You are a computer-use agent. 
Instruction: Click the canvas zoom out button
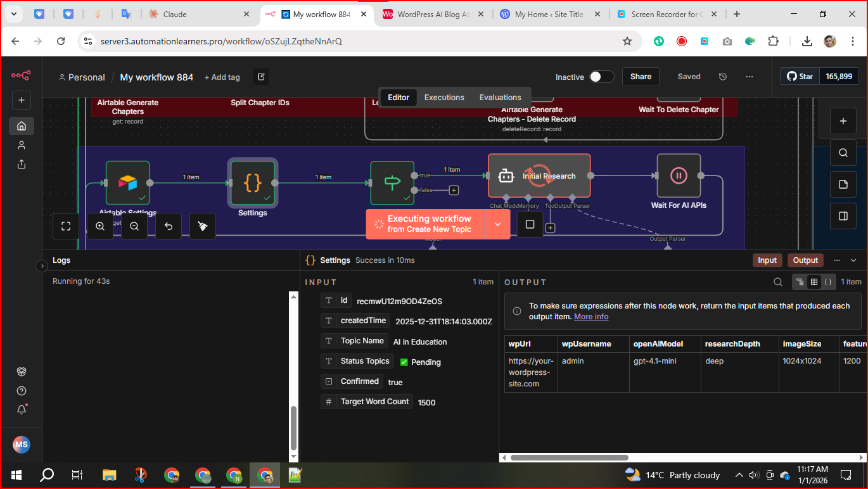(x=134, y=226)
